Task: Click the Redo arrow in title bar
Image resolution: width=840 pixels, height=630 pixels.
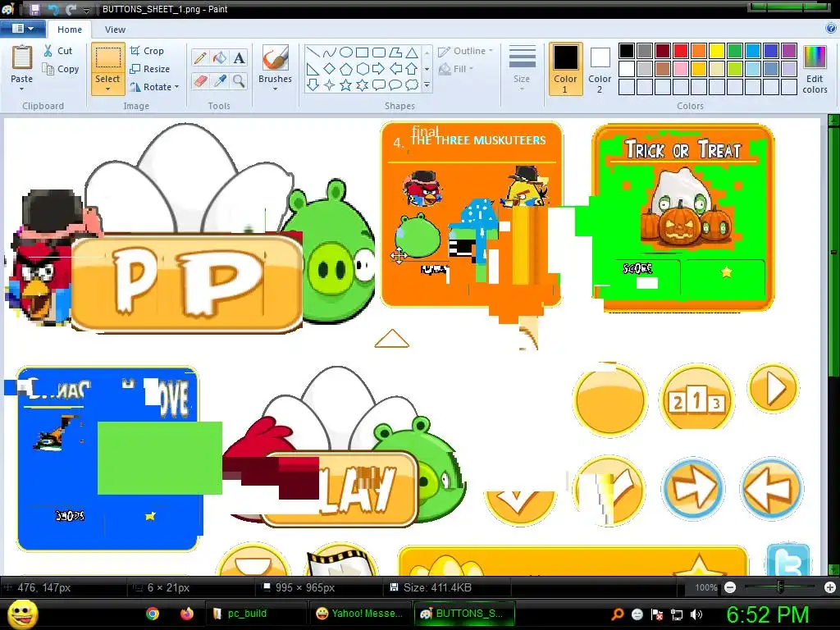Action: 71,9
